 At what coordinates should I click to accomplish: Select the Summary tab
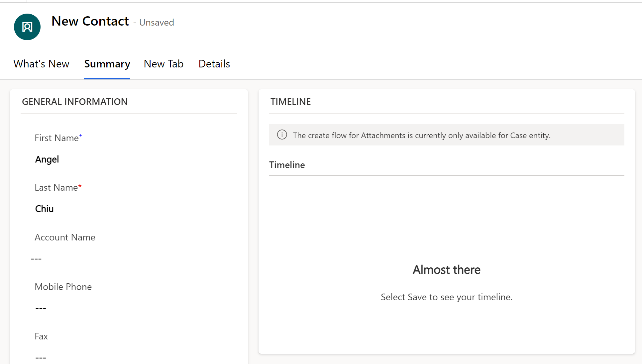[x=107, y=64]
